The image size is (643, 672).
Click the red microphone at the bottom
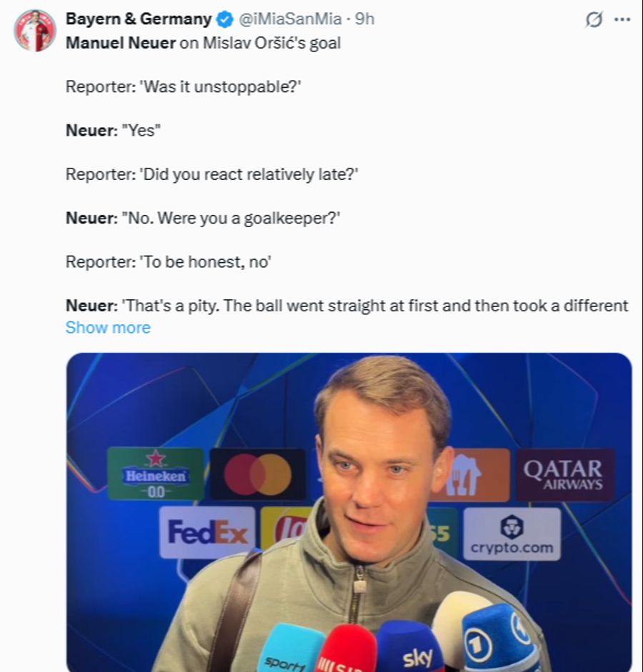[x=347, y=651]
